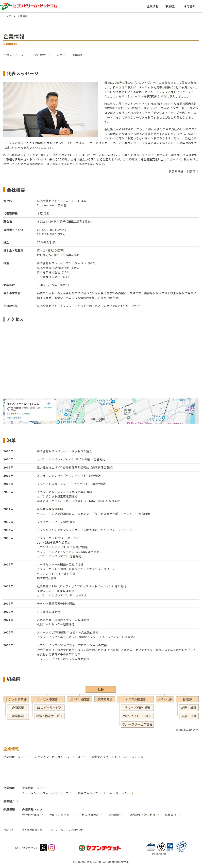
Task: Open footer 採用情報トップ link
Action: pyautogui.click(x=34, y=809)
